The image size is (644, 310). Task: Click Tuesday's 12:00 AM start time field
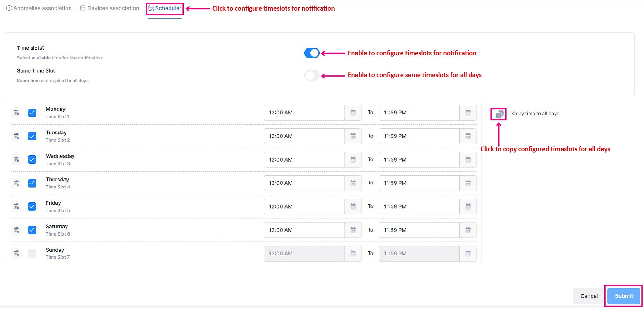tap(304, 136)
